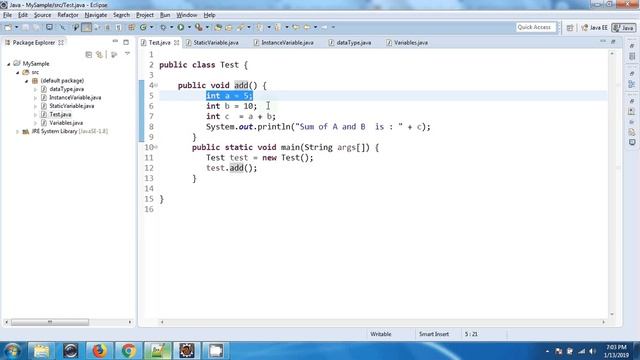Open the New icon's dropdown arrow
Image resolution: width=640 pixels, height=360 pixels.
(x=16, y=27)
